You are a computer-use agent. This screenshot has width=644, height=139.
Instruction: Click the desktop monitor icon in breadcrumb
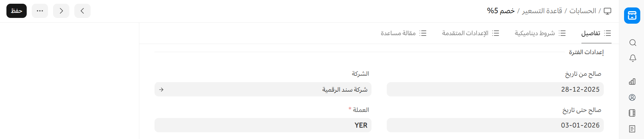(607, 11)
